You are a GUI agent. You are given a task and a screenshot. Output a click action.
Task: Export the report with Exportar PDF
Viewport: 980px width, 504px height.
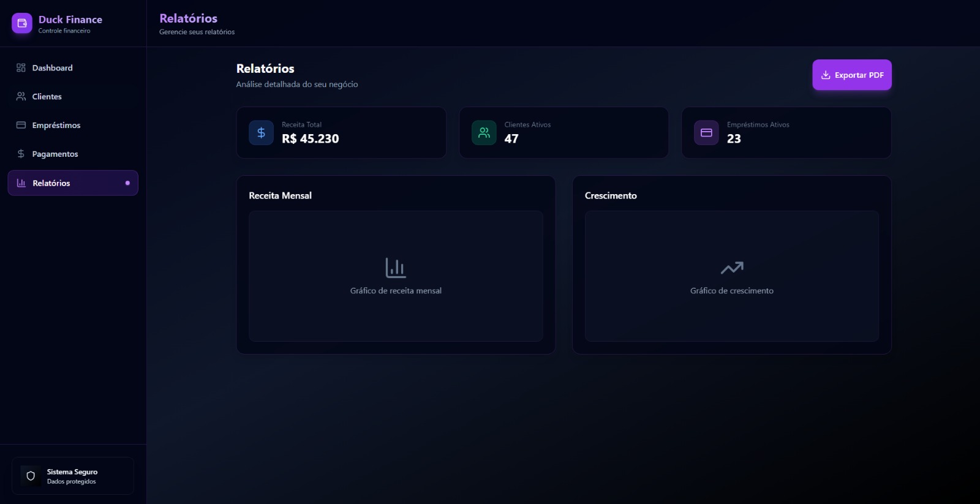tap(852, 75)
